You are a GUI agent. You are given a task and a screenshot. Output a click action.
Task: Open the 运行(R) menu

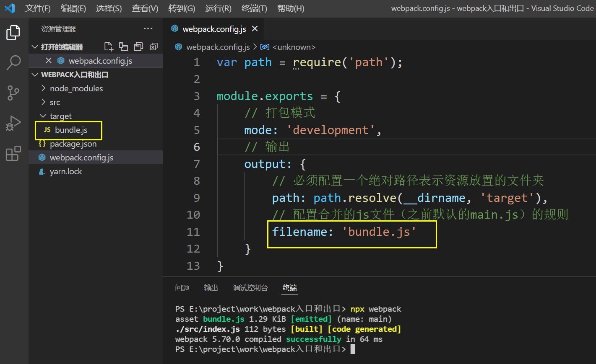click(x=218, y=8)
